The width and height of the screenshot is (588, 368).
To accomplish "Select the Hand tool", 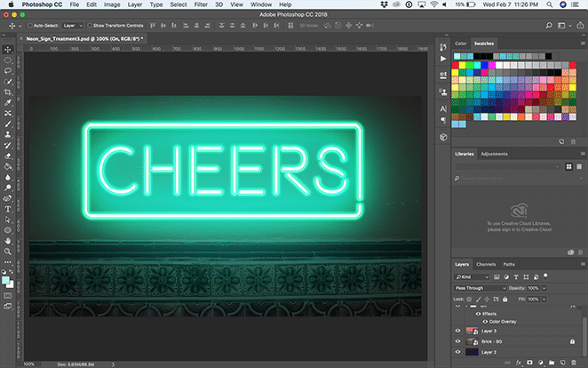I will (7, 241).
